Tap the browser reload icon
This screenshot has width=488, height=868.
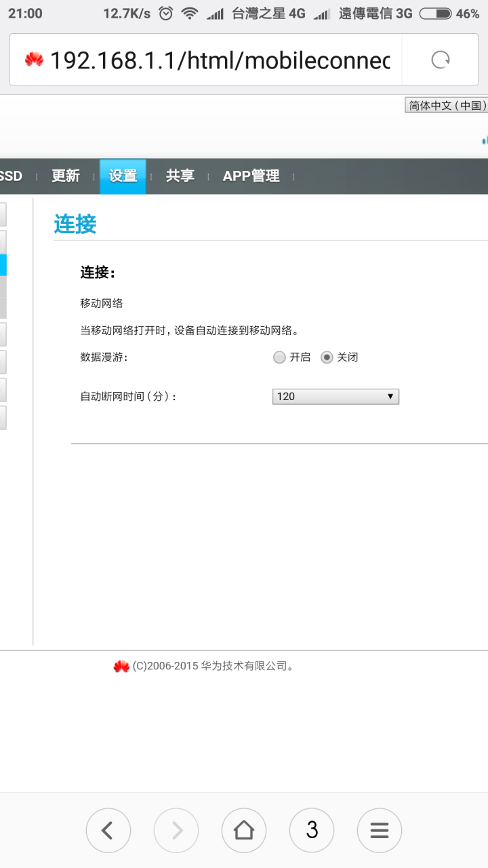pos(441,60)
